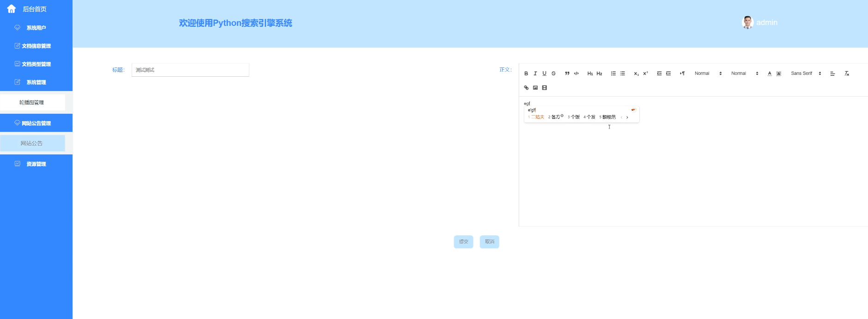This screenshot has height=319, width=868.
Task: Apply superscript formatting
Action: click(x=645, y=74)
